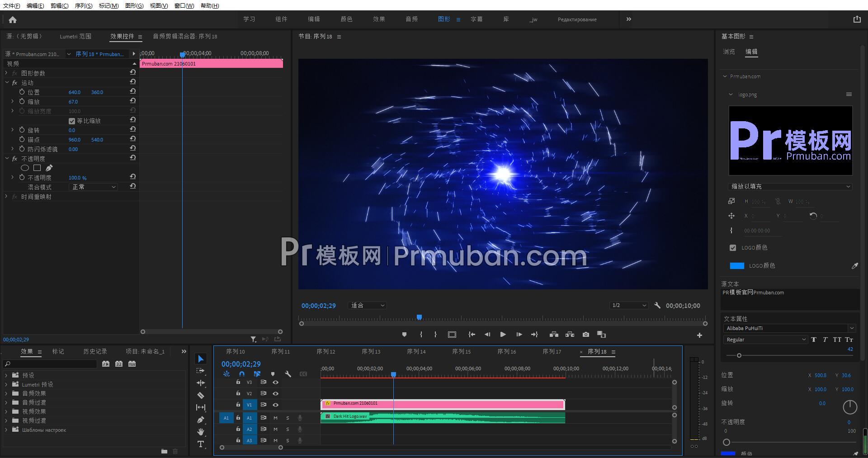Add a marker in the program monitor

[404, 335]
